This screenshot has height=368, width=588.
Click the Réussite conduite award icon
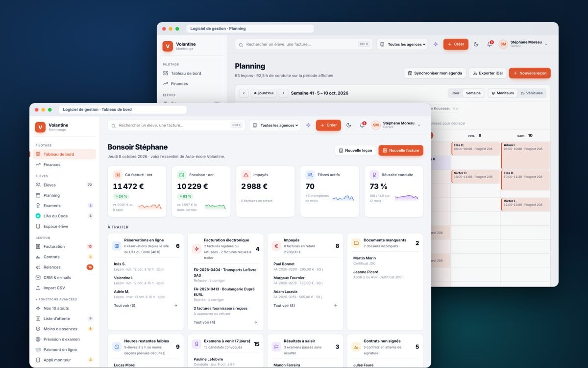(x=374, y=175)
